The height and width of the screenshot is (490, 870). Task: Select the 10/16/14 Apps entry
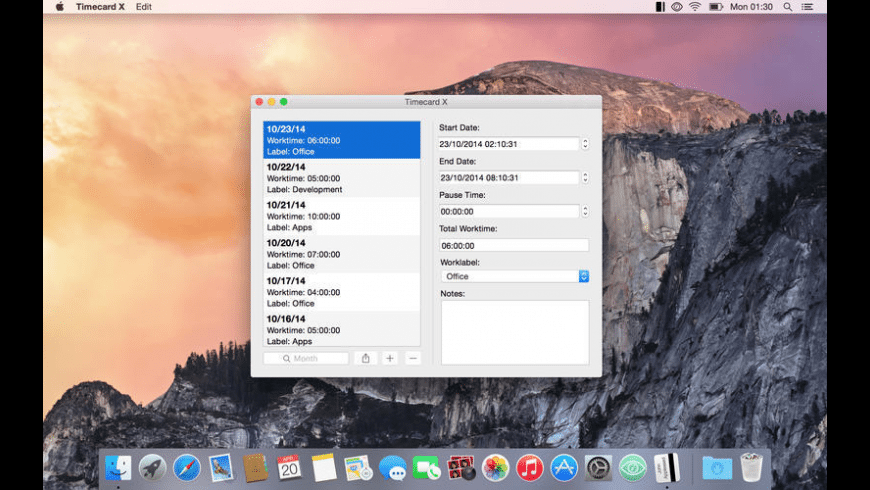[x=342, y=329]
